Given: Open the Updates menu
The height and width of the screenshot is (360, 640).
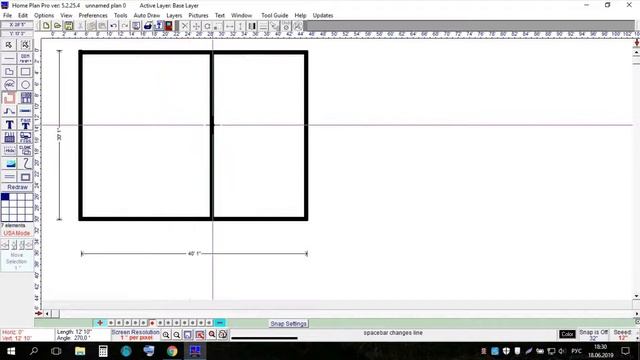Looking at the screenshot, I should [322, 15].
